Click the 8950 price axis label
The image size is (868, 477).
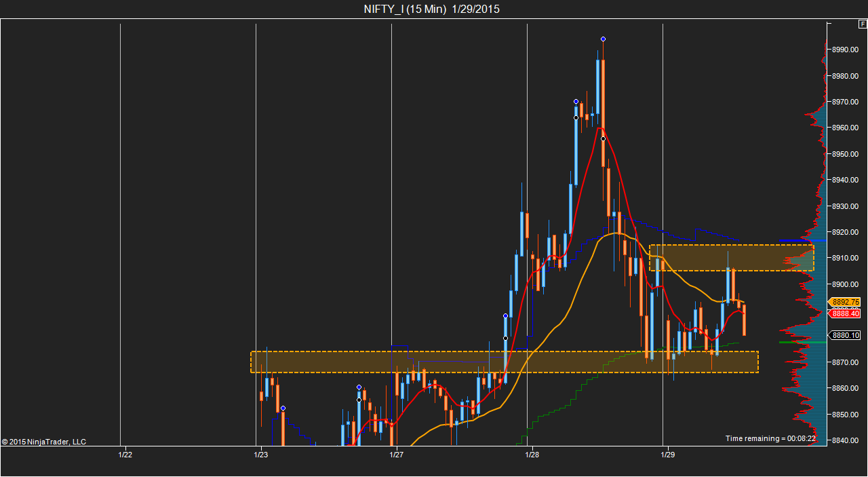tap(845, 154)
